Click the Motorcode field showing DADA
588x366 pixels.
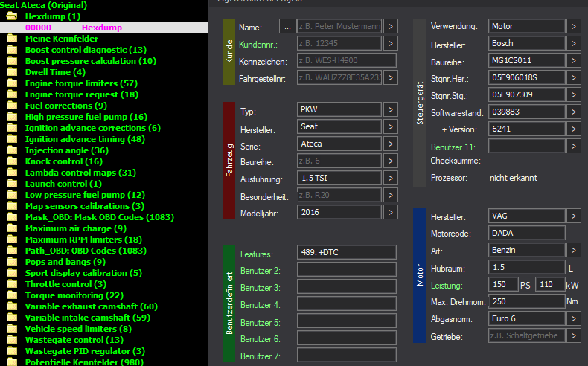tap(527, 233)
